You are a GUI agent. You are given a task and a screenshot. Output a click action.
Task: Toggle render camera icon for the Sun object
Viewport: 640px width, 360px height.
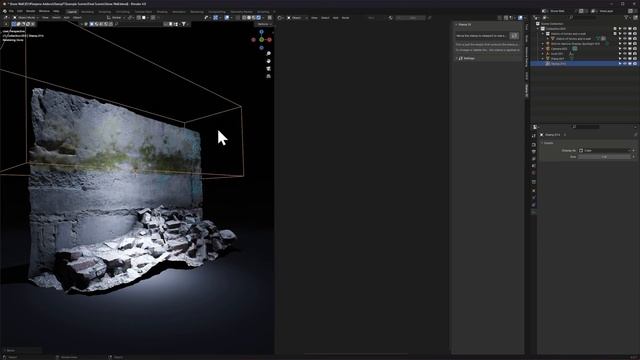pyautogui.click(x=635, y=54)
